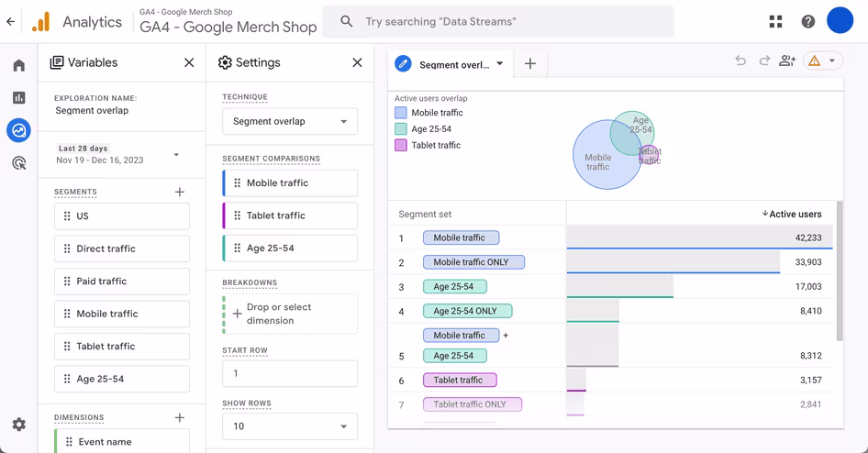
Task: Expand the Last 28 days date range
Action: (x=118, y=154)
